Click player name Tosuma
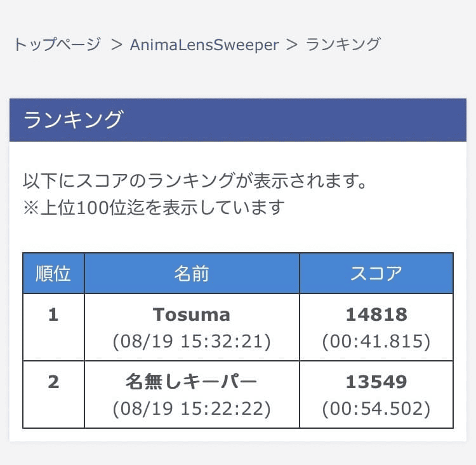476x465 pixels. pyautogui.click(x=192, y=314)
